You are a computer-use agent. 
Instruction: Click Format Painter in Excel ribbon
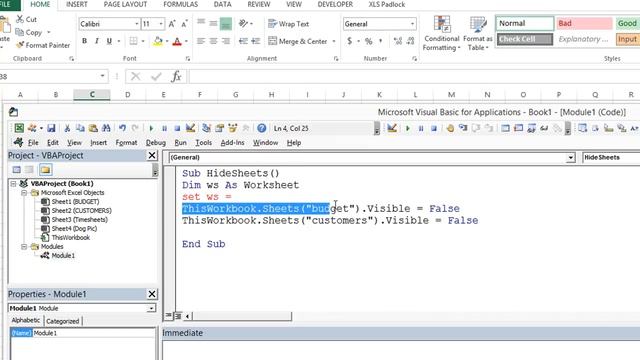[x=43, y=45]
